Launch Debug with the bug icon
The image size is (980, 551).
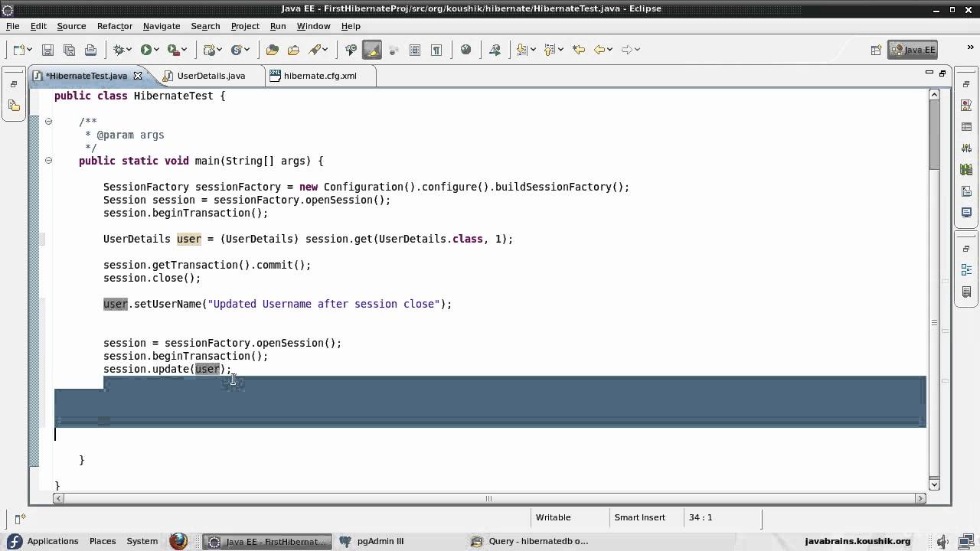coord(119,50)
